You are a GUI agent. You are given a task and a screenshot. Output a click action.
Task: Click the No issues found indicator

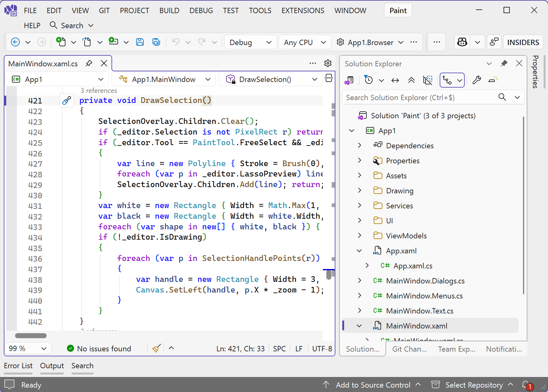[x=99, y=349]
